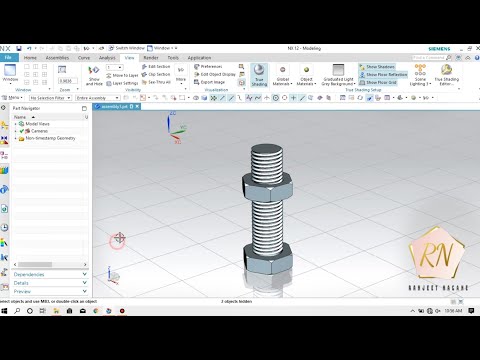
Task: Open Chrome from the taskbar
Action: coord(96,311)
